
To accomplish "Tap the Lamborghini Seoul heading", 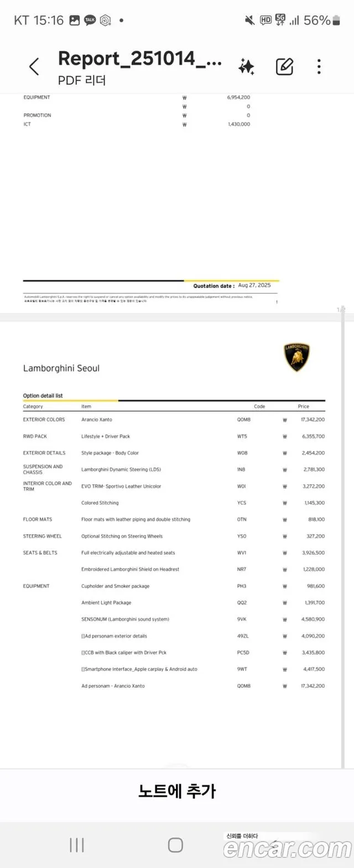I will point(61,369).
